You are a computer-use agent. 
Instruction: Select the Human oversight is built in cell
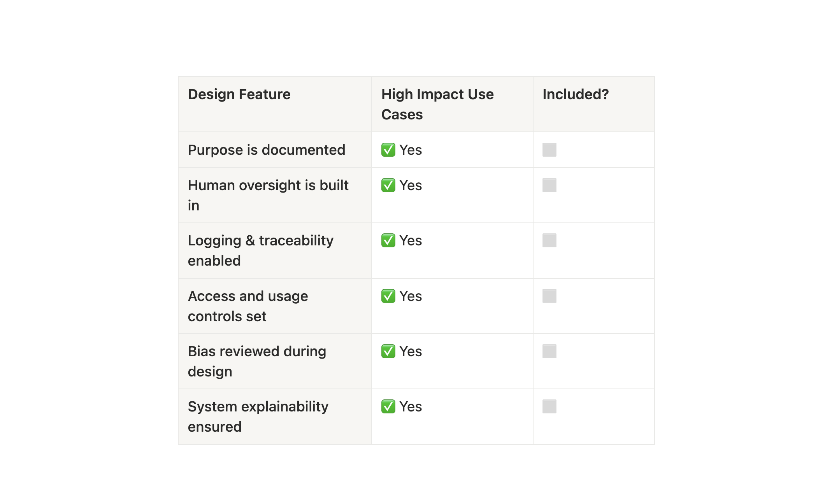268,195
